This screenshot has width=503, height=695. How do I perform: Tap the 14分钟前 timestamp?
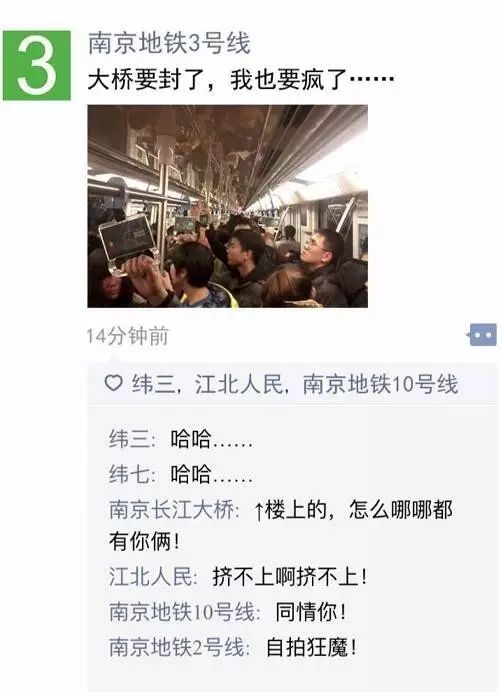[x=128, y=336]
